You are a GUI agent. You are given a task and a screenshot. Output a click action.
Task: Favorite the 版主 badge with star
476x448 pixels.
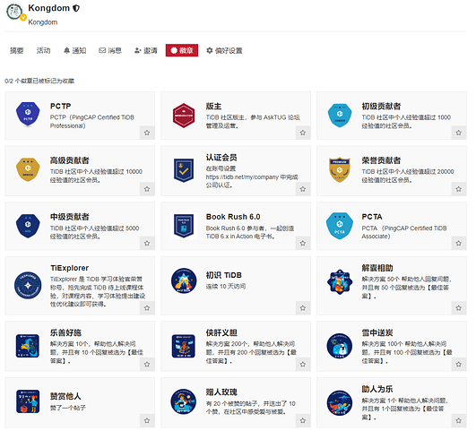(303, 133)
